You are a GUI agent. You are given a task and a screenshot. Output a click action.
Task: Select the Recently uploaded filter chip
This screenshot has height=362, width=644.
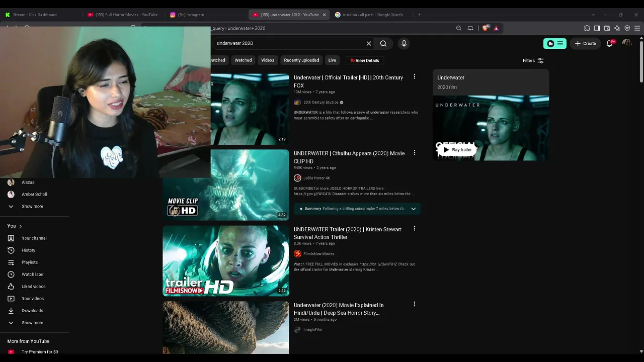[x=301, y=60]
